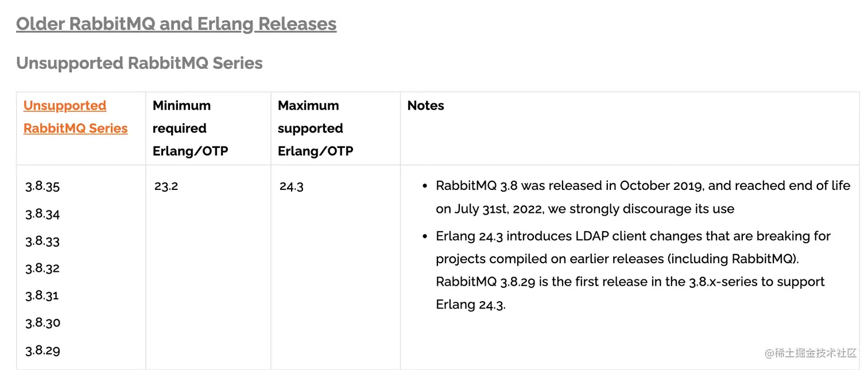The height and width of the screenshot is (370, 868).
Task: Click version 3.8.30 in the table
Action: [x=42, y=323]
